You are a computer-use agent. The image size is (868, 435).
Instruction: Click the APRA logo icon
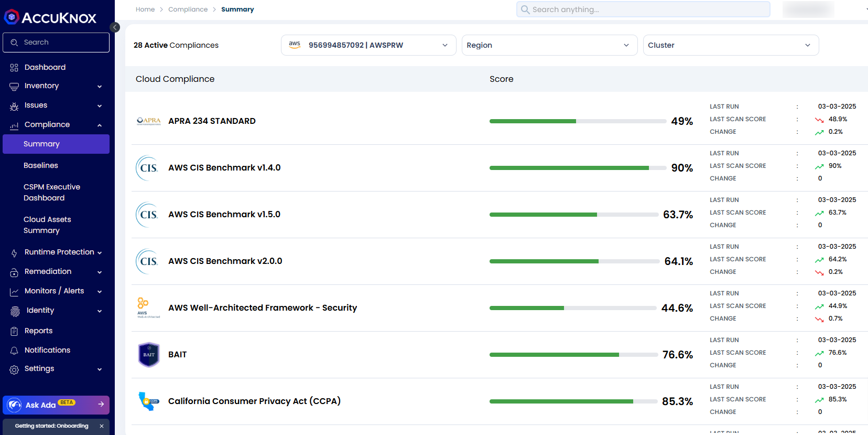coord(149,121)
